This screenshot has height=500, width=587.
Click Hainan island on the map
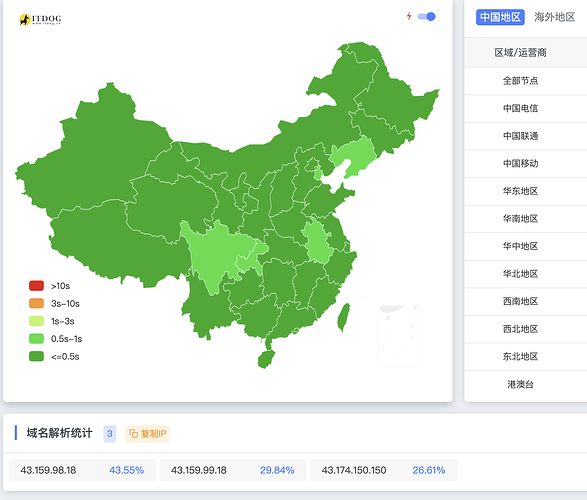tap(266, 359)
